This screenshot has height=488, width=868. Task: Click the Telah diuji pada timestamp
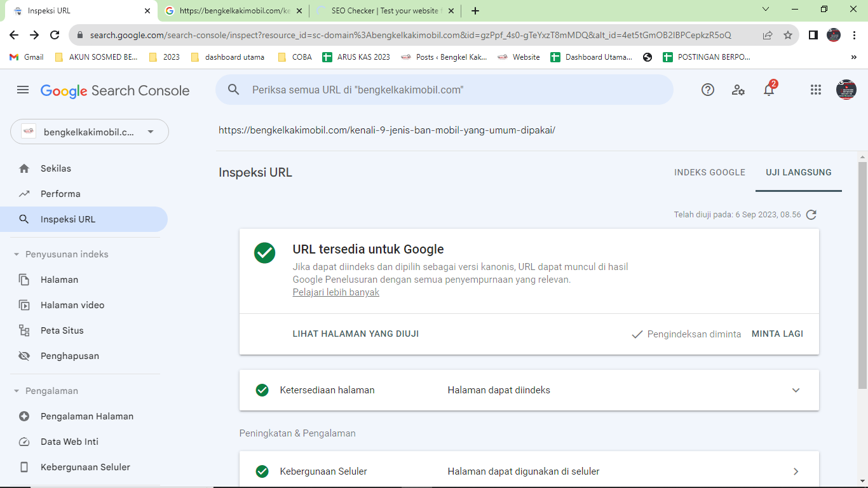[x=738, y=215]
